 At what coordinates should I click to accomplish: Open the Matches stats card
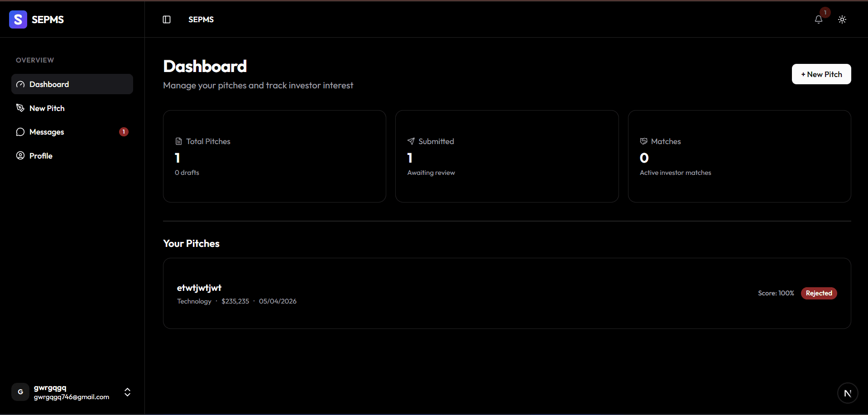point(739,156)
